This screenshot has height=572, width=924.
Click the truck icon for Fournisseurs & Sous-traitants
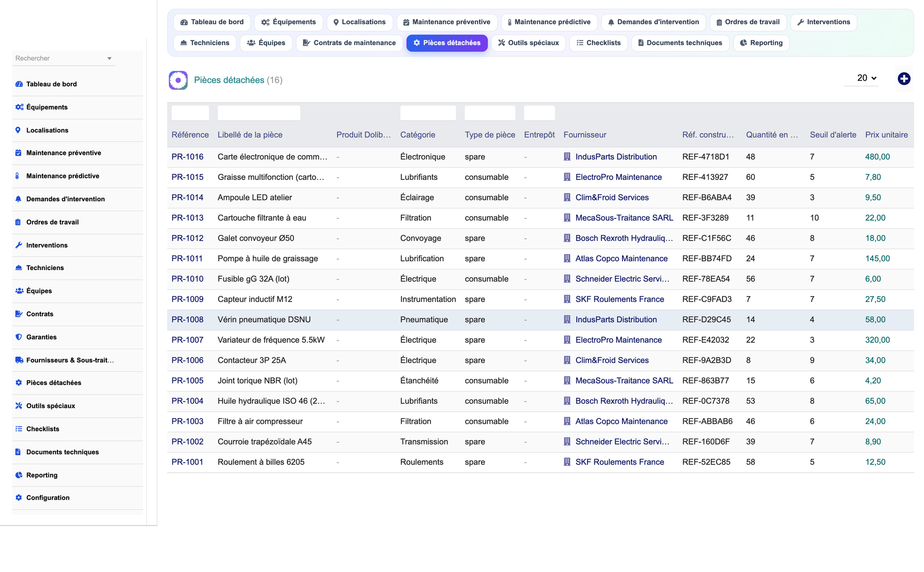(x=19, y=360)
